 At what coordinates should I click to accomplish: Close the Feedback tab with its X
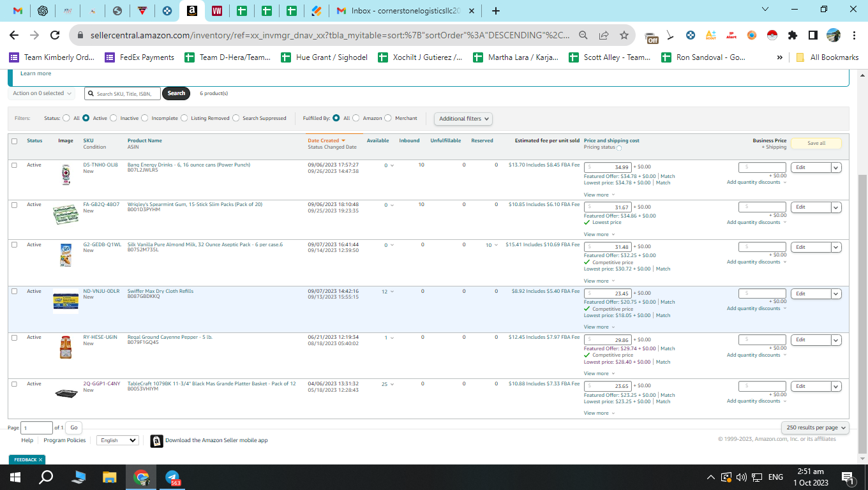(x=41, y=459)
